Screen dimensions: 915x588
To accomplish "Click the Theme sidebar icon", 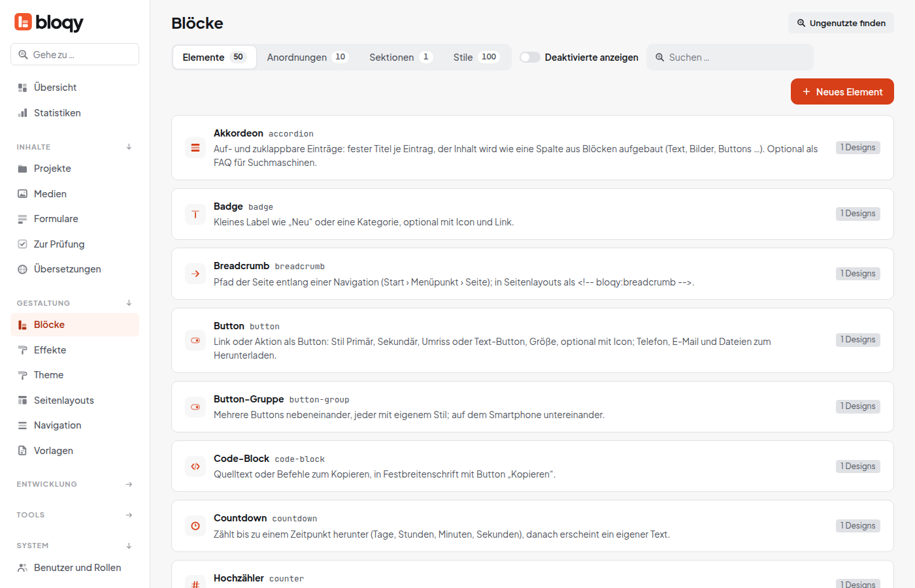I will click(x=22, y=375).
